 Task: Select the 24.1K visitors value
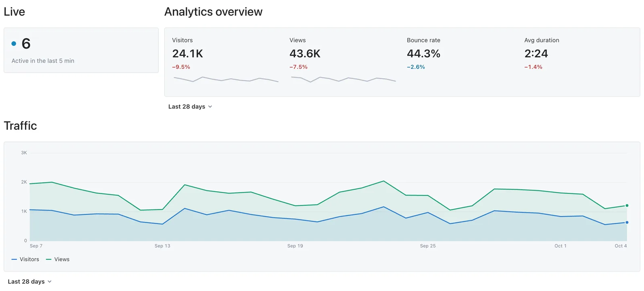click(188, 53)
